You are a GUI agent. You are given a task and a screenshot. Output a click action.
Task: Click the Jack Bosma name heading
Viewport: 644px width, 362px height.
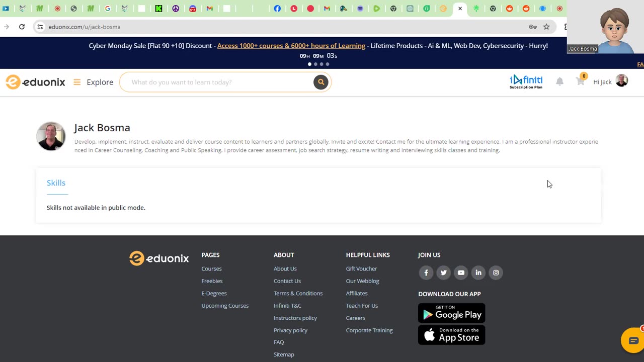(x=102, y=128)
